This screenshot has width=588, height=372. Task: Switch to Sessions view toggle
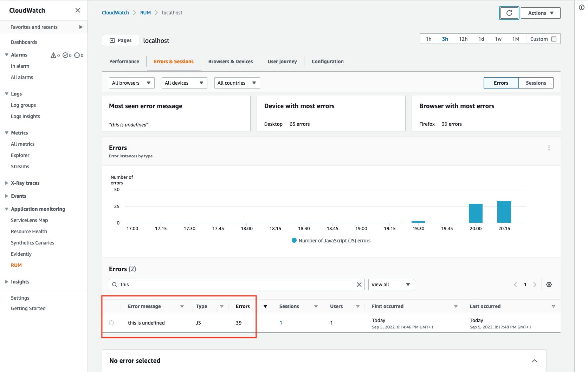point(536,83)
